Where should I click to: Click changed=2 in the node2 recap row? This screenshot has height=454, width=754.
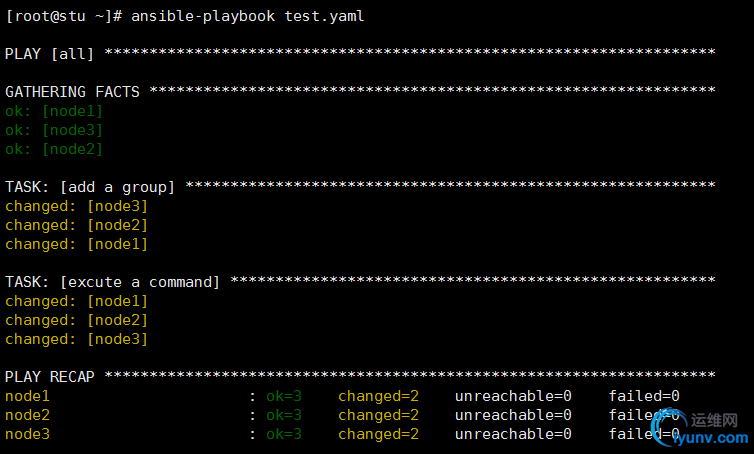(x=378, y=415)
